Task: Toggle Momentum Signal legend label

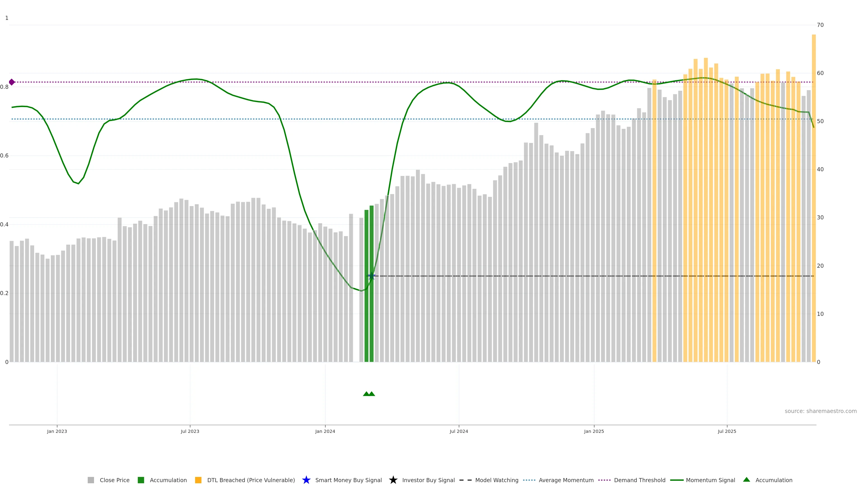Action: point(710,480)
